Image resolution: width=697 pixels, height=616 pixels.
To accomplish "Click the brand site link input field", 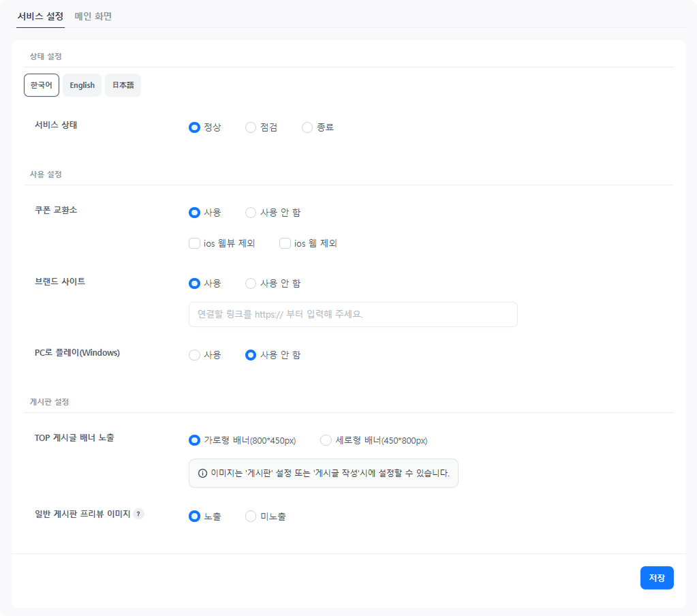I will (353, 315).
